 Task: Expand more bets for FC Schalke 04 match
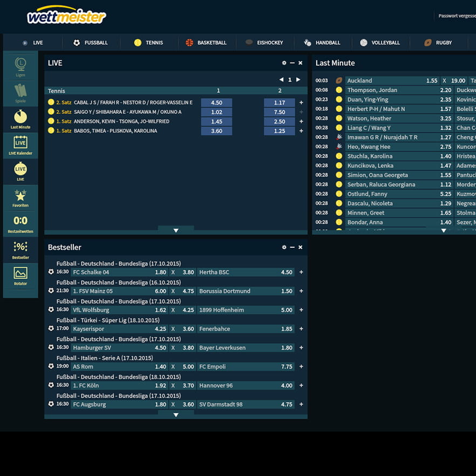pos(301,273)
